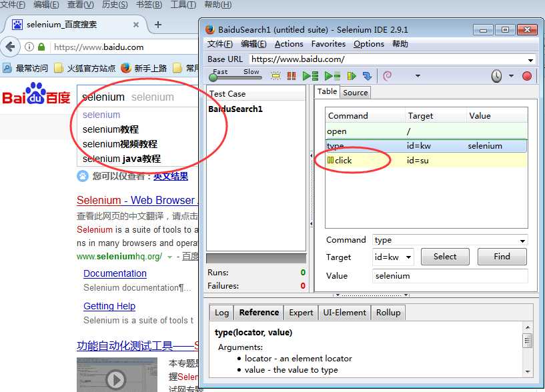Image resolution: width=545 pixels, height=392 pixels.
Task: Open dropdown arrow next to rollup icon
Action: click(418, 76)
